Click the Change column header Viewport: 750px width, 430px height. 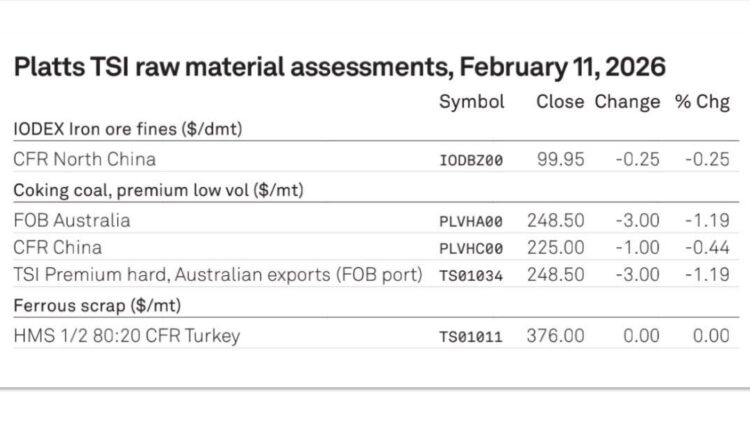click(x=627, y=102)
